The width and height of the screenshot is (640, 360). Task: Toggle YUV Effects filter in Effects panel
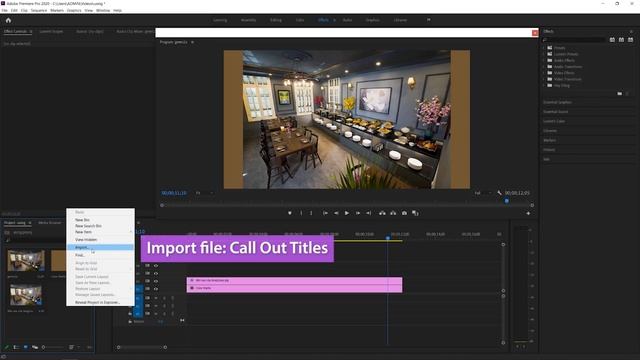coord(631,40)
